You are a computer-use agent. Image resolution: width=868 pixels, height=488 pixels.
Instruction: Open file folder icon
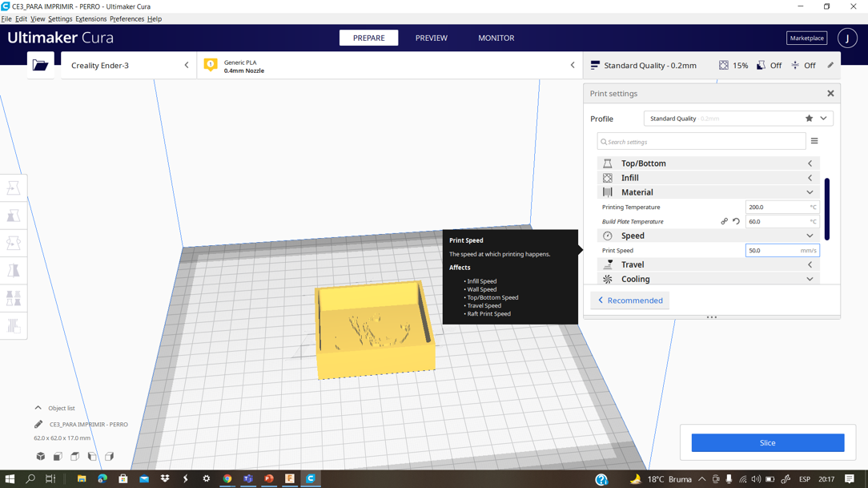pyautogui.click(x=40, y=65)
